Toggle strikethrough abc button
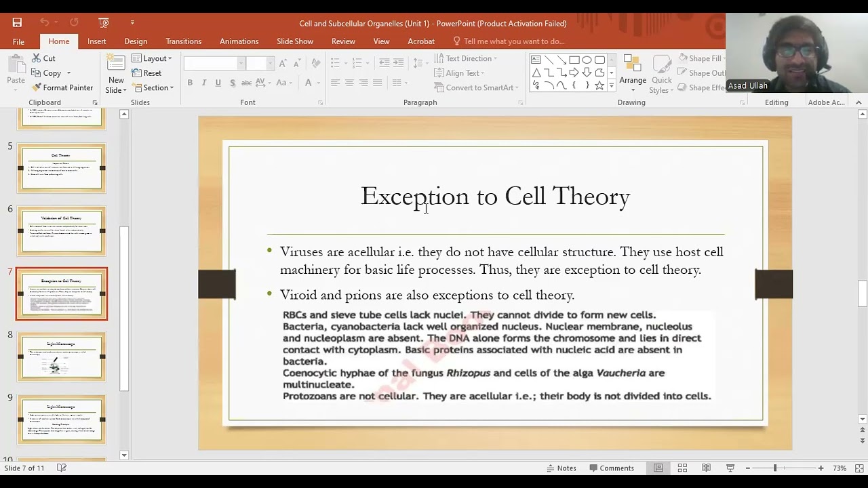Screen dimensions: 868x488 point(247,83)
